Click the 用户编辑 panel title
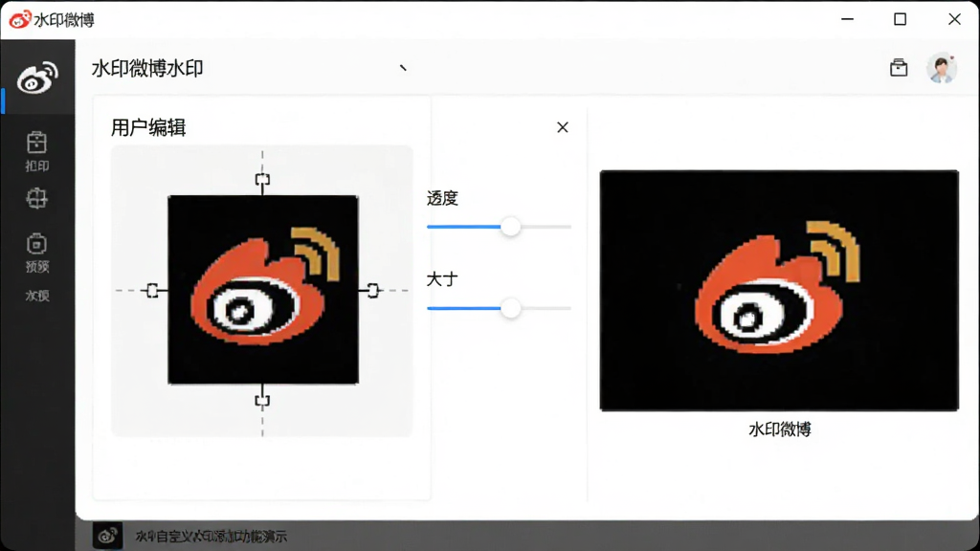980x551 pixels. (x=148, y=127)
